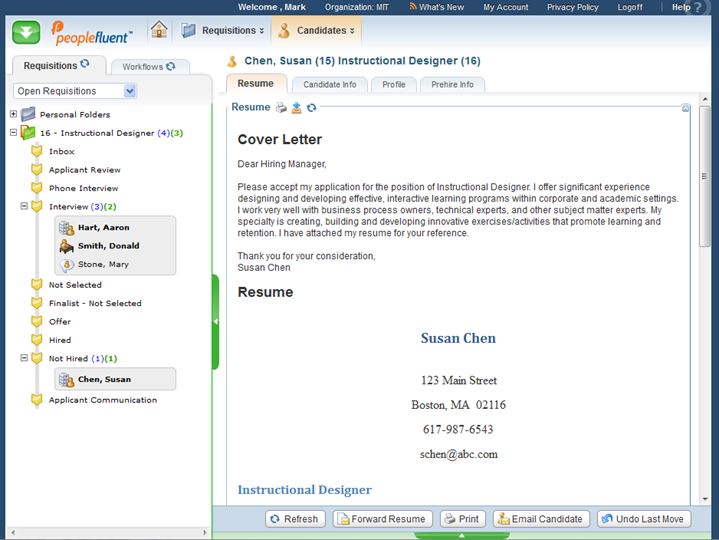Screen dimensions: 719x540
Task: Open the Open Requisitions dropdown
Action: (130, 91)
